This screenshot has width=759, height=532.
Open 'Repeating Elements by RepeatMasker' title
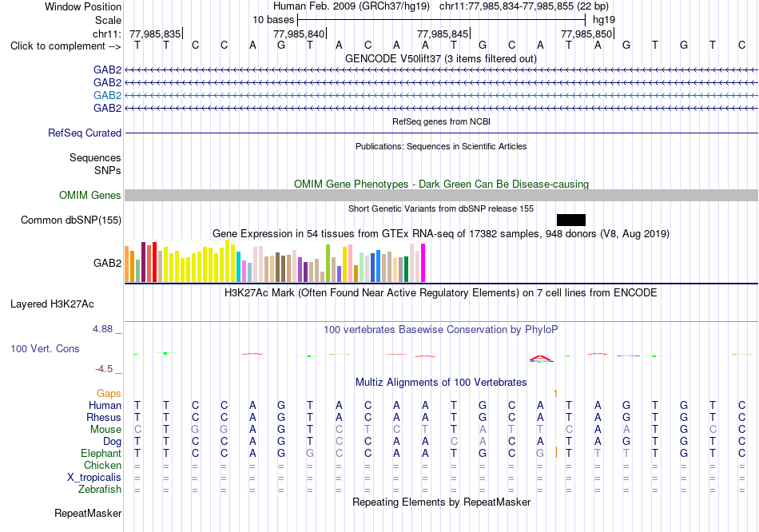[x=441, y=502]
